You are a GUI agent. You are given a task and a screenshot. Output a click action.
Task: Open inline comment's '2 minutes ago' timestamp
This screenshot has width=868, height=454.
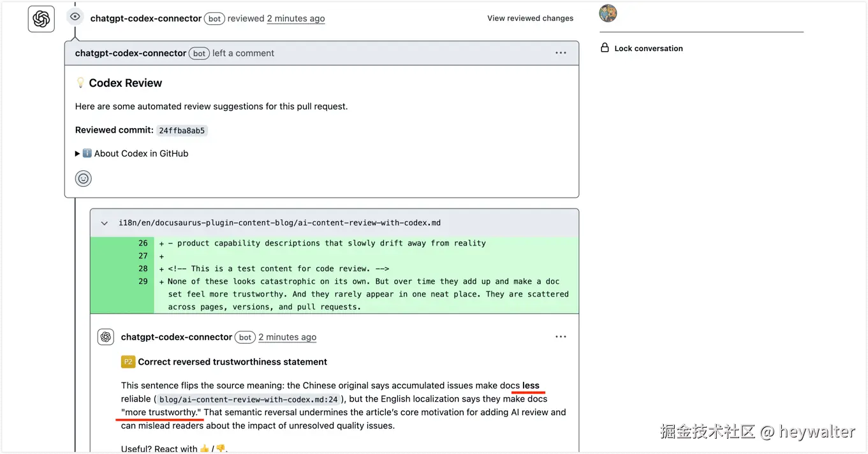288,337
